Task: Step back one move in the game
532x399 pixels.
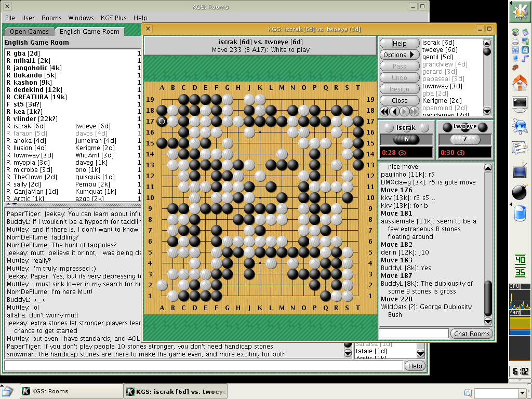Action: pyautogui.click(x=394, y=111)
